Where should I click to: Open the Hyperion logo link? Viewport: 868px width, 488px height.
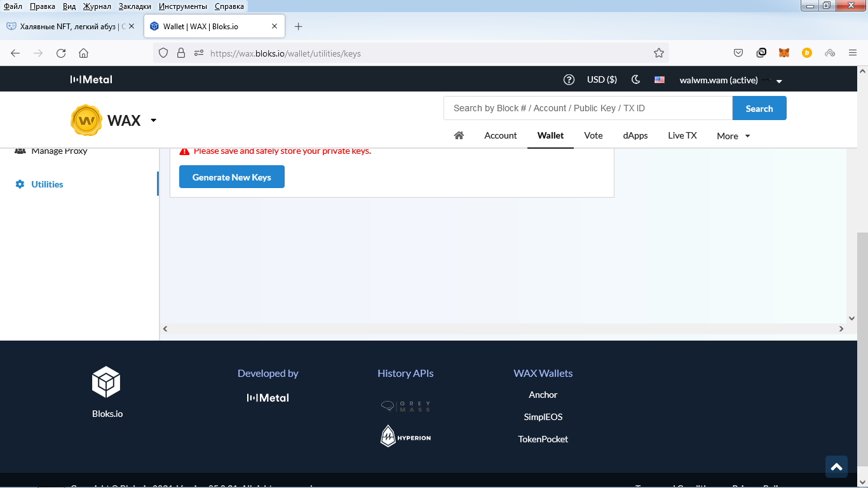pos(405,436)
